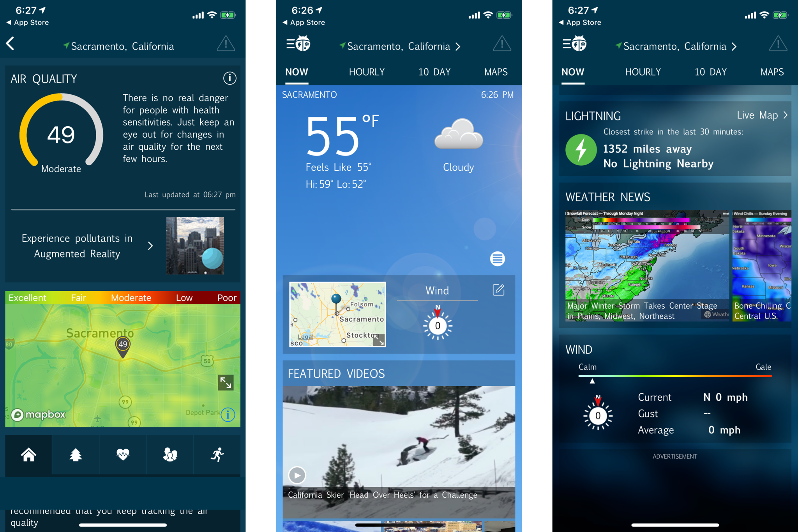
Task: Toggle the map layer list icon
Action: pyautogui.click(x=498, y=259)
